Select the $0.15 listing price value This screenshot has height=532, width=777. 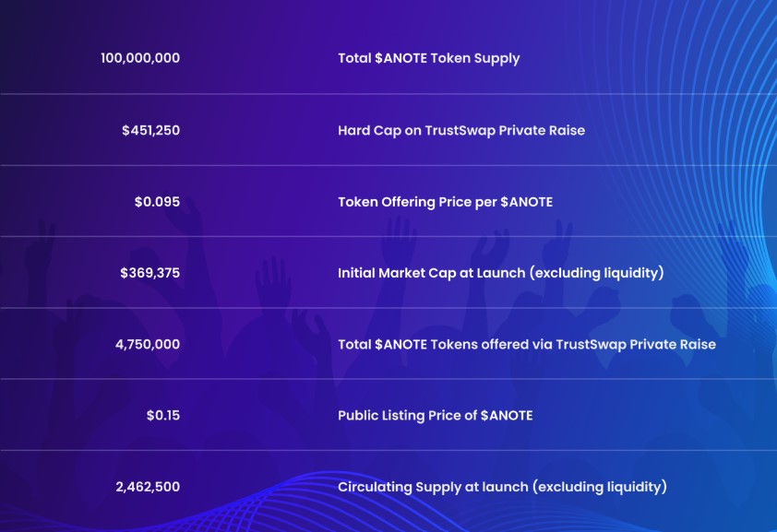[162, 415]
